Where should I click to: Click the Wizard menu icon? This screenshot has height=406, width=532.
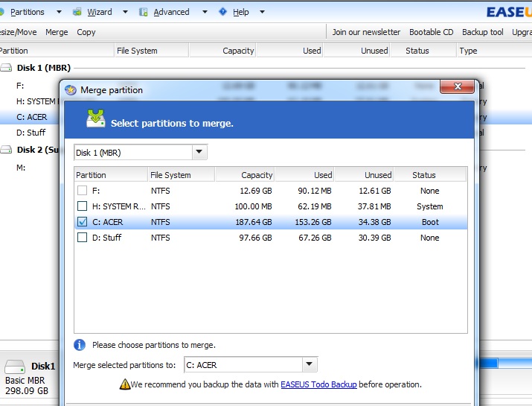(77, 12)
